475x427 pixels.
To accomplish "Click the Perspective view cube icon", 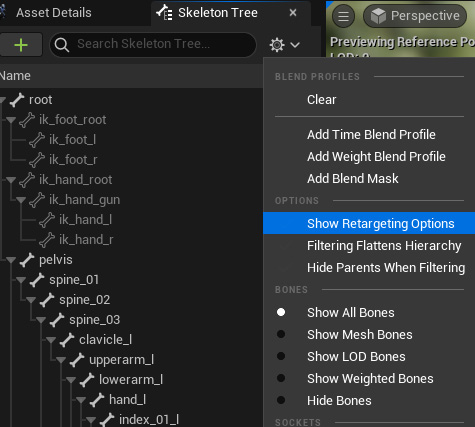I will tap(378, 16).
